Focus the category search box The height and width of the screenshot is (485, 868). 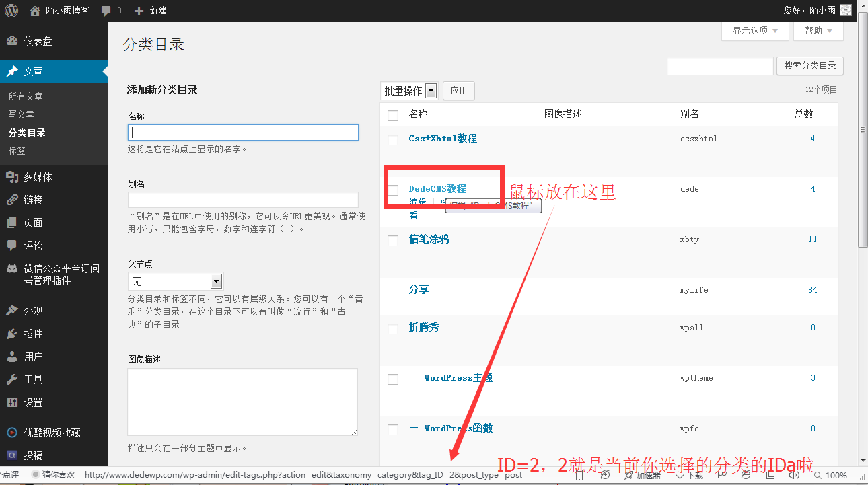[x=720, y=66]
